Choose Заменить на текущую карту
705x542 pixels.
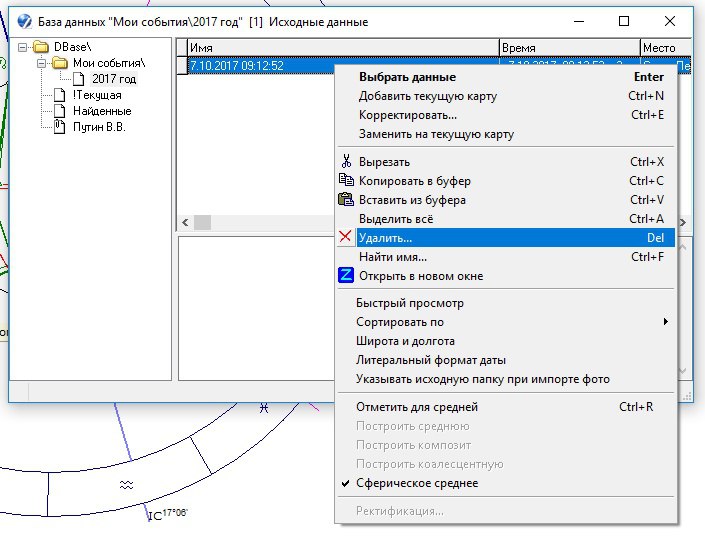coord(506,134)
